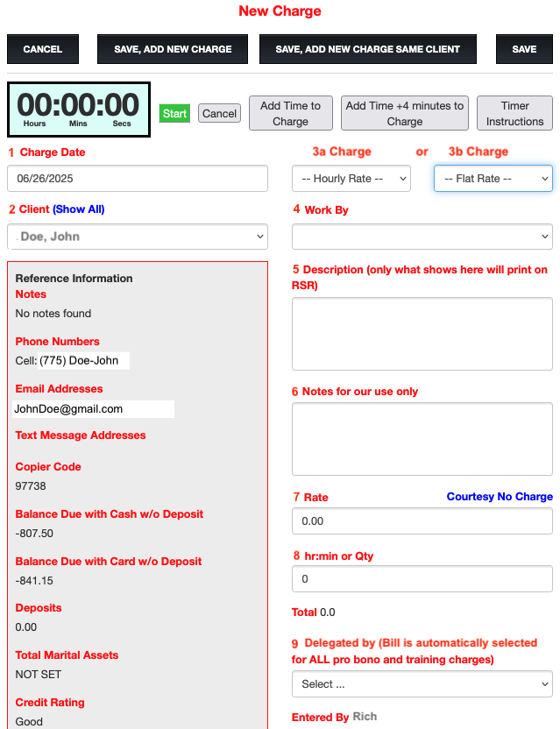Viewport: 560px width, 729px height.
Task: Click the Total 0.0 text
Action: (x=314, y=612)
